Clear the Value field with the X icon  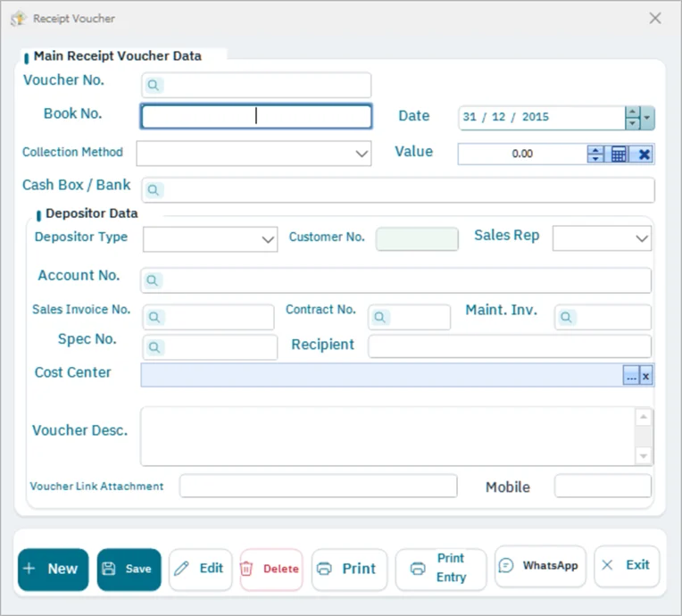pos(645,154)
